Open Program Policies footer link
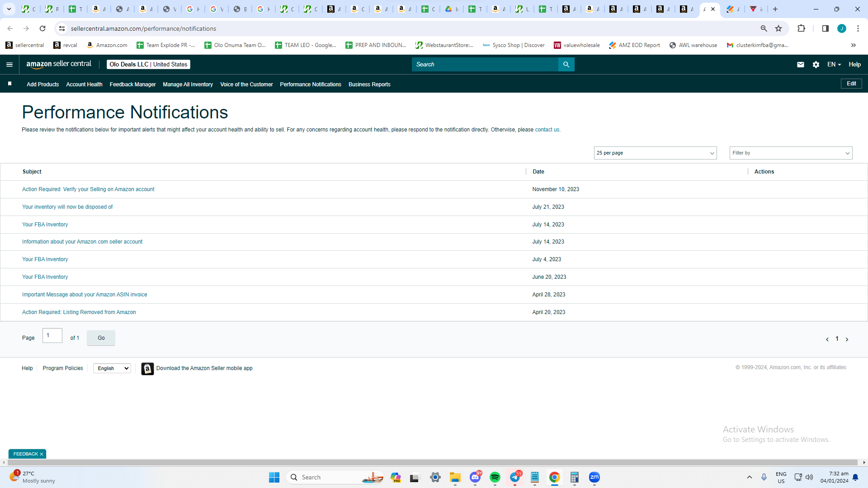 click(x=63, y=368)
